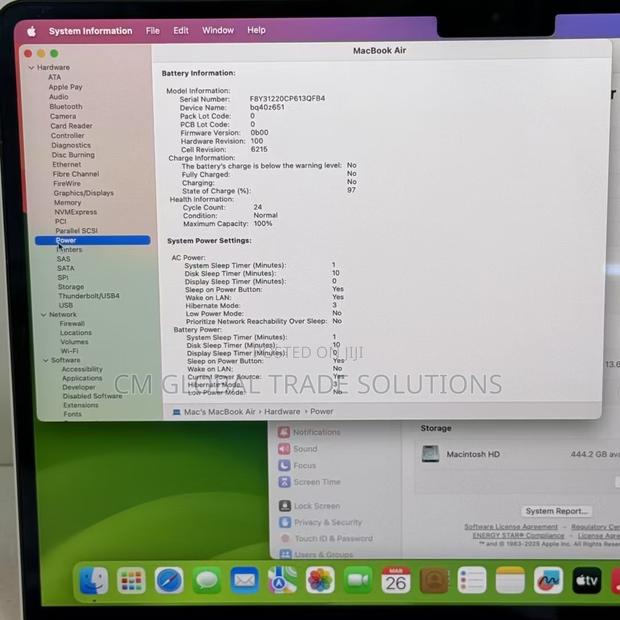The height and width of the screenshot is (620, 620).
Task: Click the Condition value Normal
Action: click(265, 215)
